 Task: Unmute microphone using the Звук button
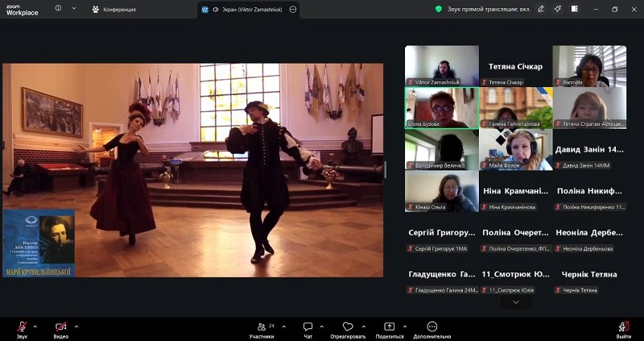[x=22, y=327]
